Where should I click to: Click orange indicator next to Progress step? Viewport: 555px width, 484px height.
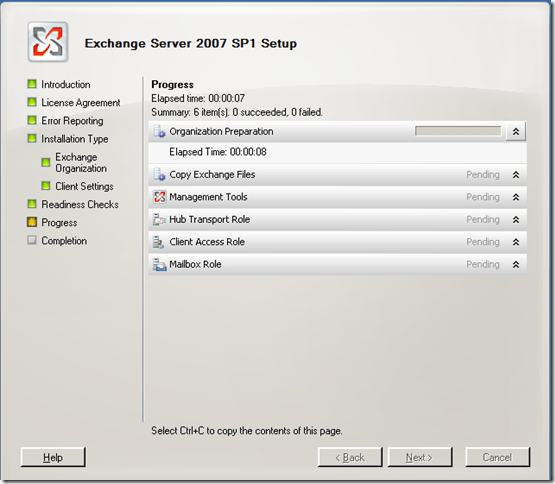[x=32, y=222]
